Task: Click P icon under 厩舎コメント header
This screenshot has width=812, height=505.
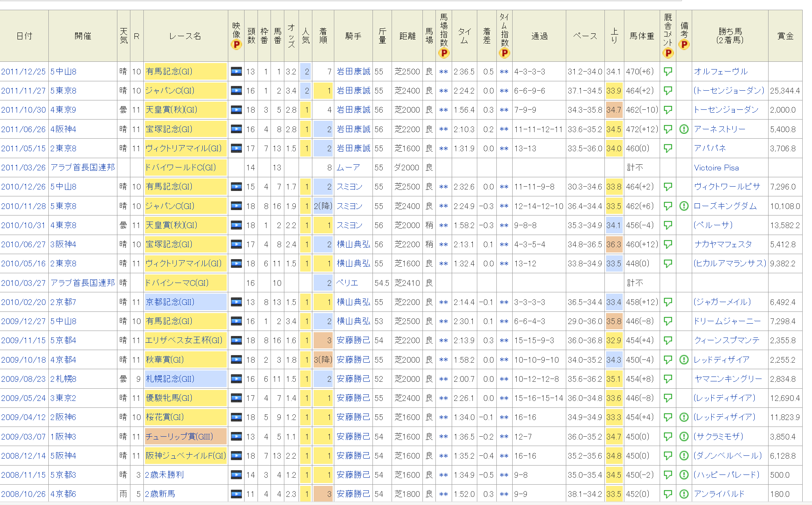Action: 668,53
